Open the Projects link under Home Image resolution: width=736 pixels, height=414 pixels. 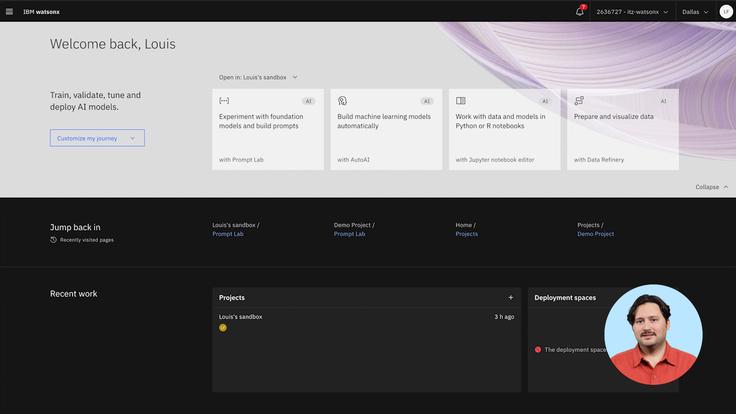[467, 234]
